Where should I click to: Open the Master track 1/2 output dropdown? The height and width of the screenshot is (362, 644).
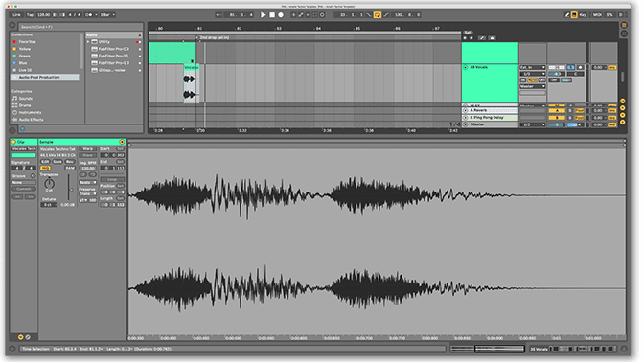tap(533, 124)
